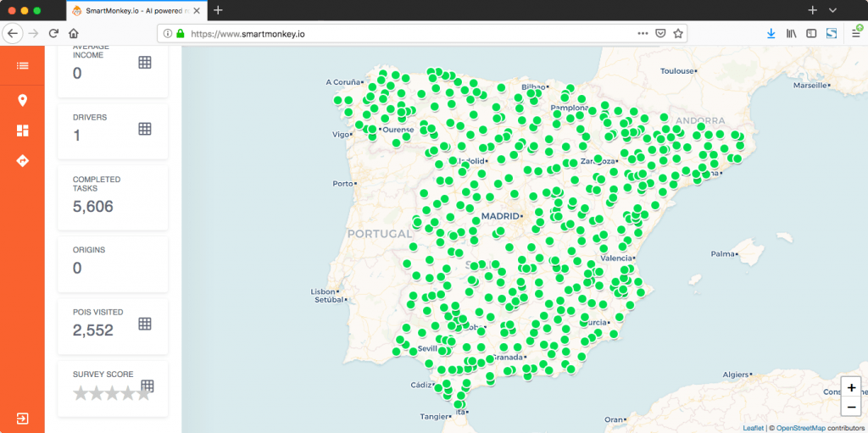Viewport: 868px width, 433px height.
Task: Click the logout icon at sidebar bottom
Action: (x=22, y=418)
